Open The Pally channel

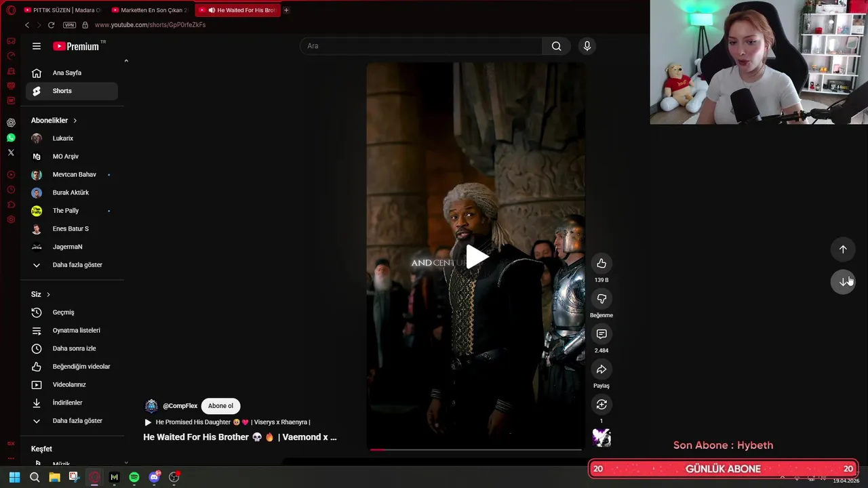tap(72, 211)
